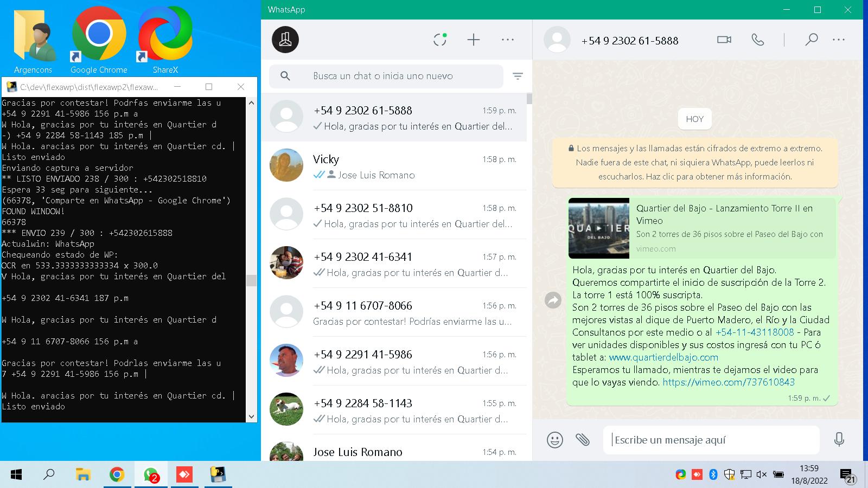Viewport: 868px width, 488px height.
Task: Toggle the unread chats filter icon
Action: [x=518, y=76]
